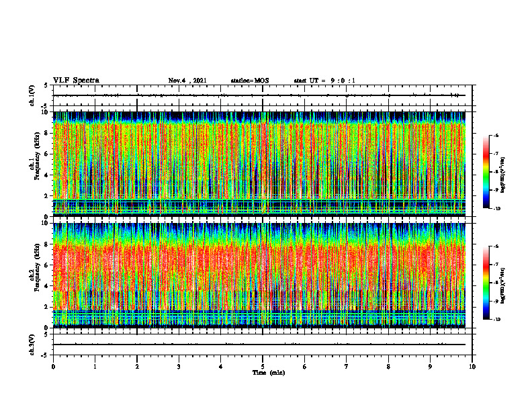Image resolution: width=532 pixels, height=411 pixels.
Task: Click the ch.1 voltage waveform trace
Action: tap(259, 95)
